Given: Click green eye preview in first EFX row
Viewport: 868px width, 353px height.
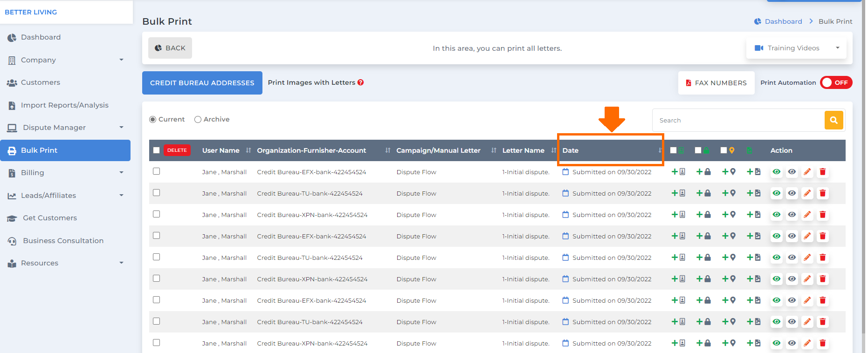Looking at the screenshot, I should click(777, 172).
